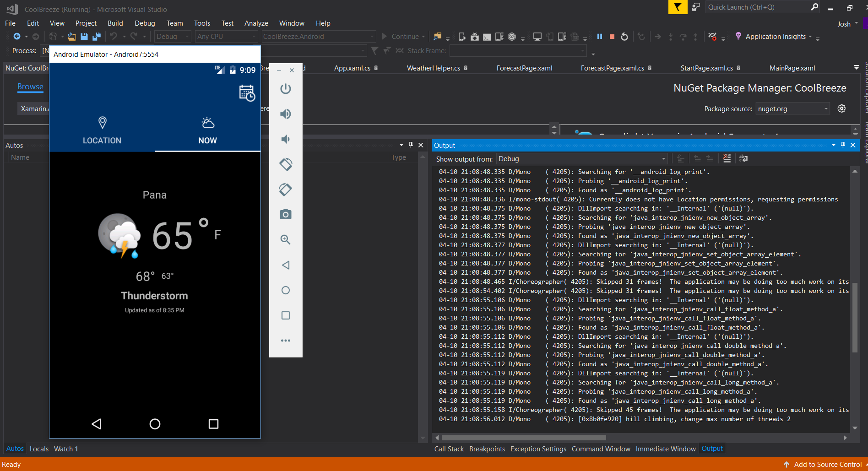Click Add to Source Control
This screenshot has width=868, height=471.
827,464
